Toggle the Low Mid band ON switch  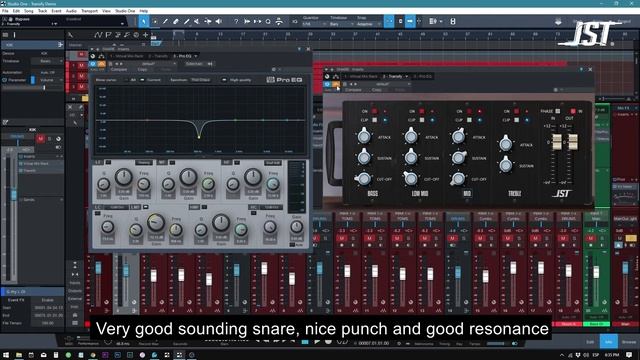(422, 111)
